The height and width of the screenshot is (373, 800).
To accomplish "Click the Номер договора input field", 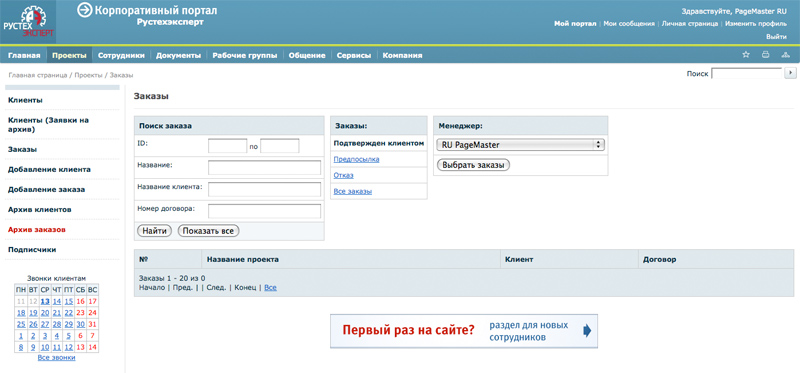I will point(264,211).
